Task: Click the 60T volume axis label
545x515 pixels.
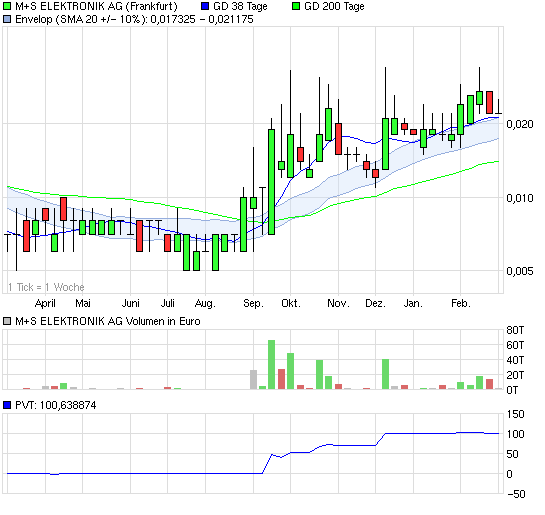Action: click(x=515, y=345)
